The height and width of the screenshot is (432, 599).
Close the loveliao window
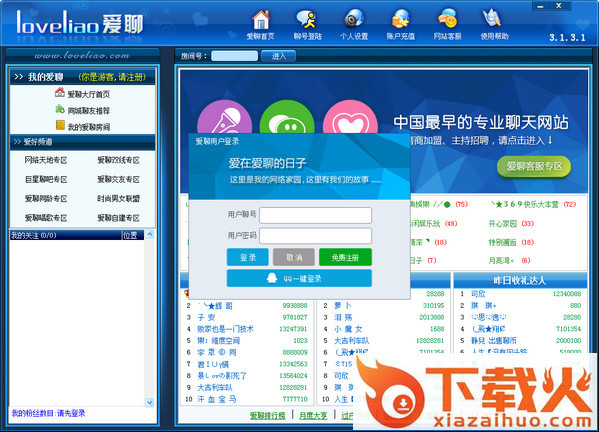[559, 6]
